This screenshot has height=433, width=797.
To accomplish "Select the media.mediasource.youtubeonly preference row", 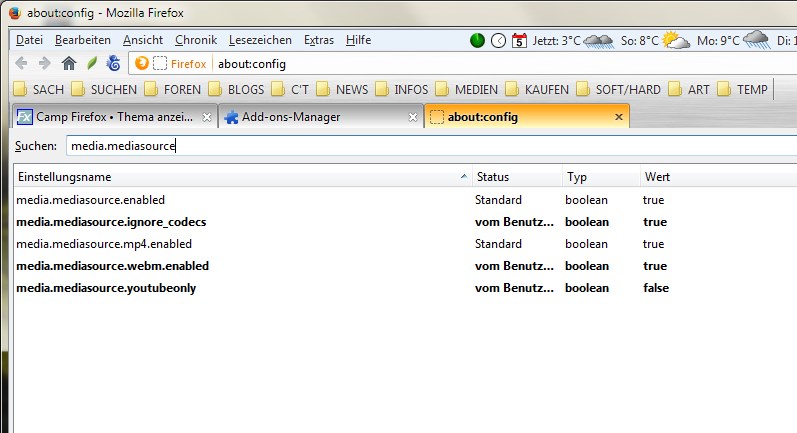I will pos(405,288).
